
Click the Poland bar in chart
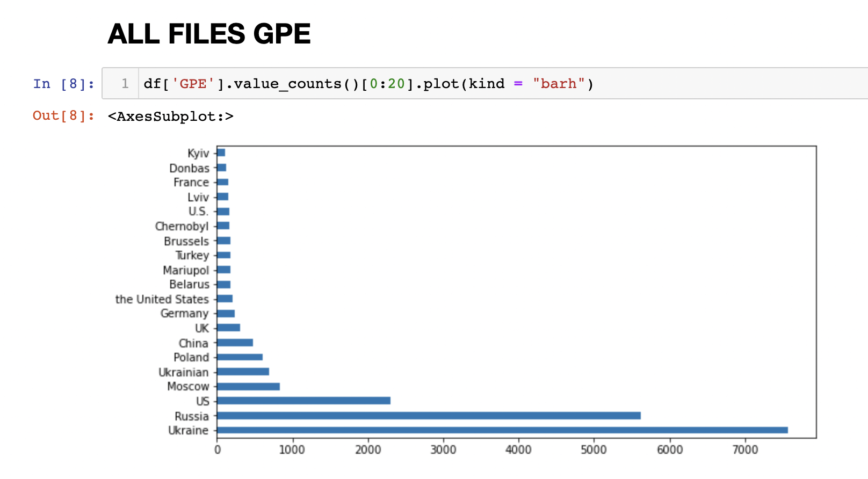240,357
